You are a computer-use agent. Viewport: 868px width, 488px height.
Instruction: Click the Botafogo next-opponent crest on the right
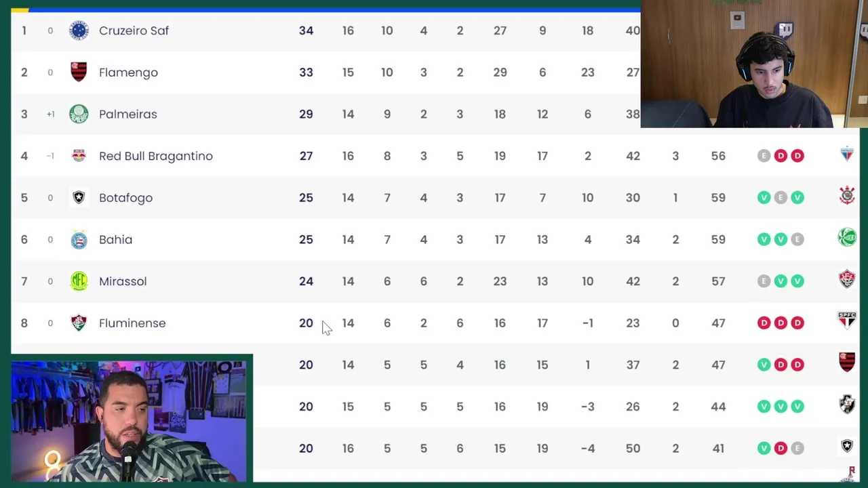click(x=847, y=445)
